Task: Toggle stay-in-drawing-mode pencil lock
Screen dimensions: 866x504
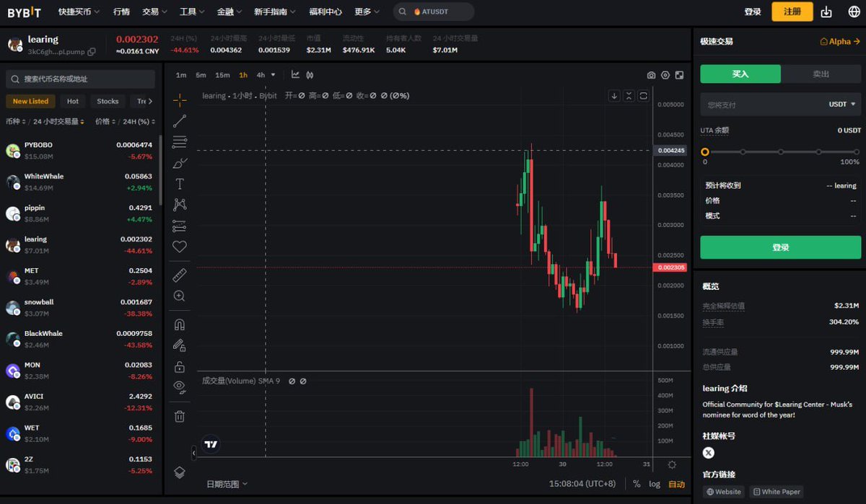Action: tap(180, 345)
